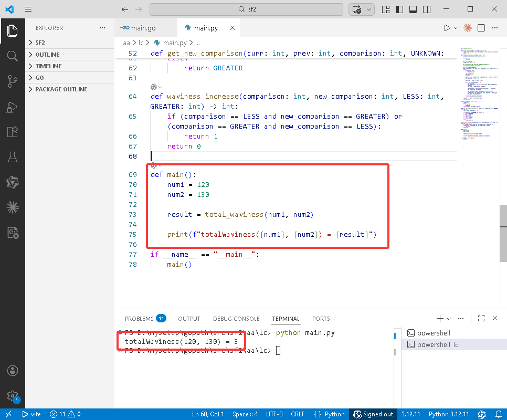Open terminal panel more actions ellipsis
This screenshot has height=420, width=507.
(461, 319)
